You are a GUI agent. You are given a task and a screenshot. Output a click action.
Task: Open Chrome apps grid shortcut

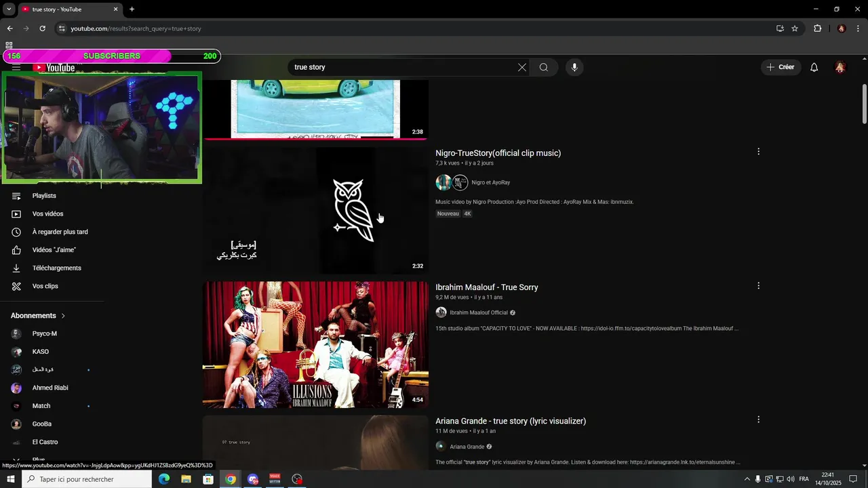9,45
